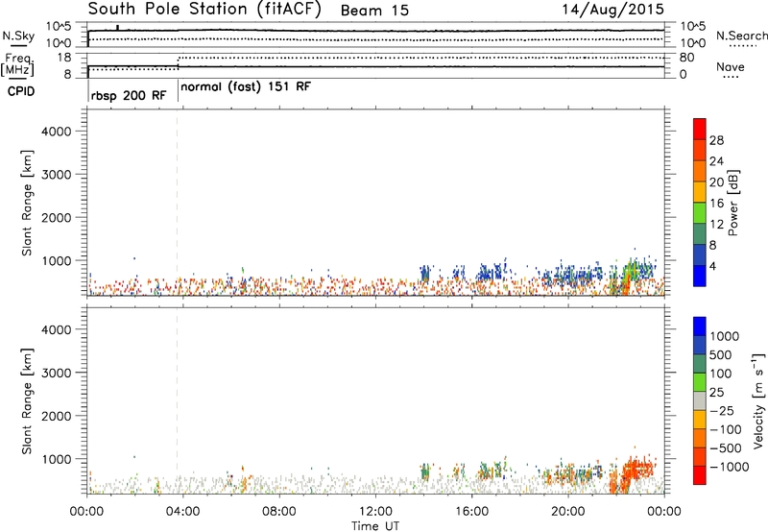Pick the red top segment of Power colorbar
This screenshot has height=532, width=768.
[x=700, y=129]
